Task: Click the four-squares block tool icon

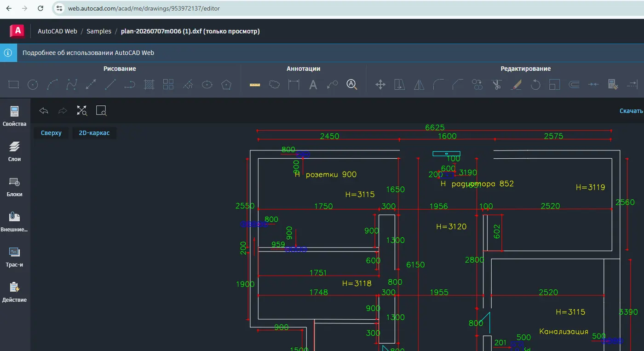Action: coord(168,84)
